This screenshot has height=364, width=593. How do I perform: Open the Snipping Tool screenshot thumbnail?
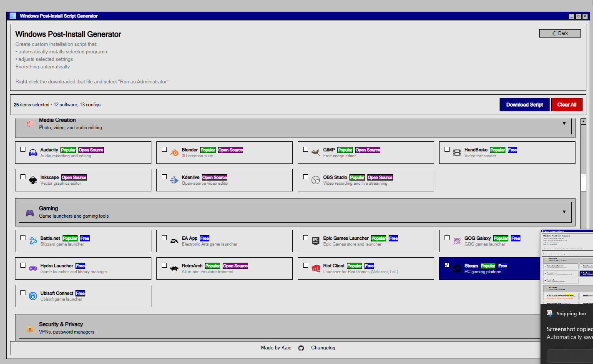click(567, 267)
